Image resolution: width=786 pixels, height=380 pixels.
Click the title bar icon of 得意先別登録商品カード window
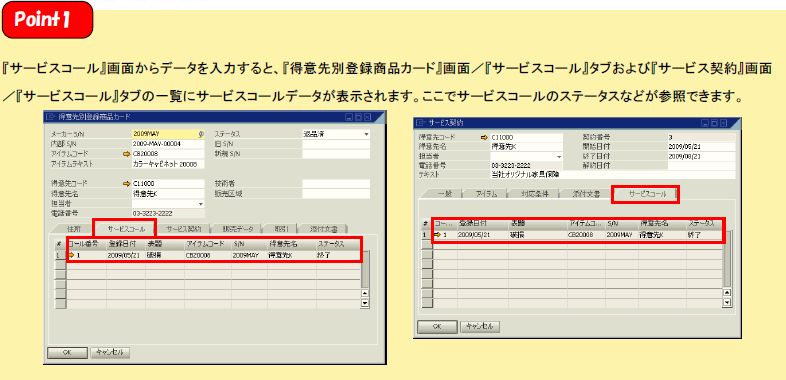coord(50,117)
